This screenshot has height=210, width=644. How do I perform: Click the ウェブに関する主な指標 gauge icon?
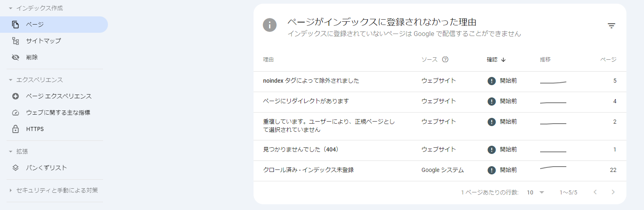click(x=16, y=113)
